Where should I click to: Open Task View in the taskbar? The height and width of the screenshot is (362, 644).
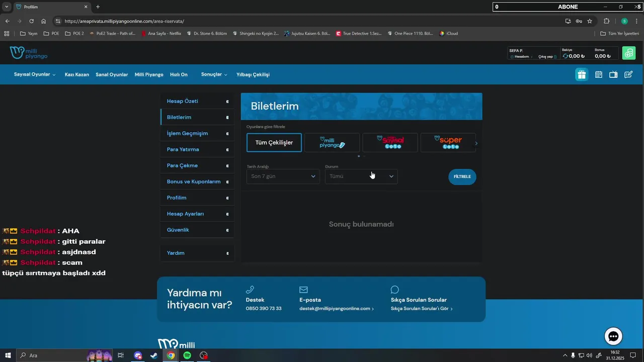click(121, 355)
